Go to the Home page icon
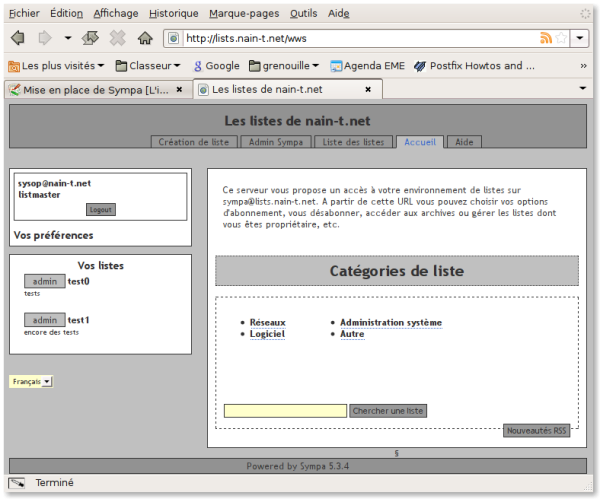The image size is (600, 499). (145, 38)
